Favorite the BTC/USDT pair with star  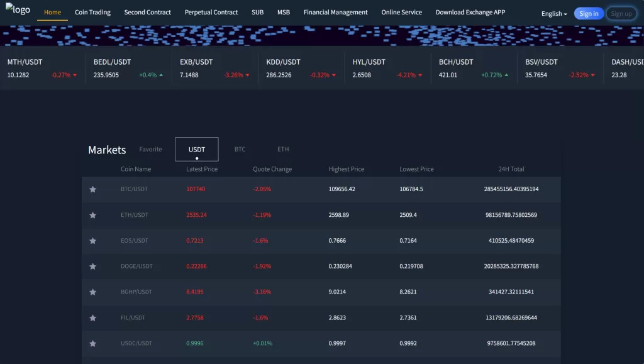[93, 189]
